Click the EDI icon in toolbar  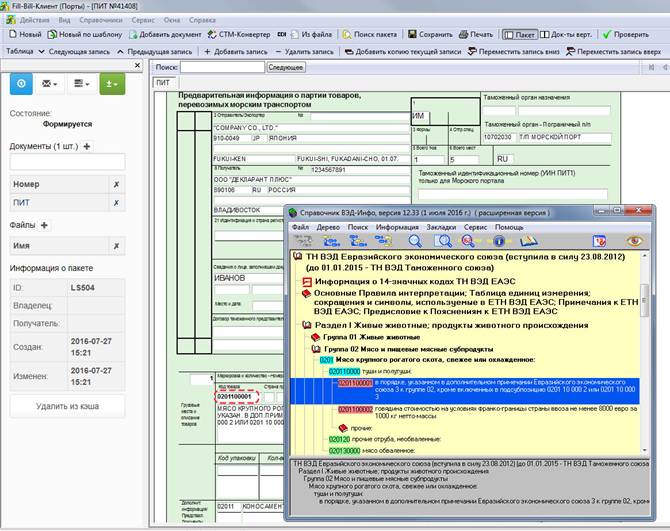coord(282,34)
